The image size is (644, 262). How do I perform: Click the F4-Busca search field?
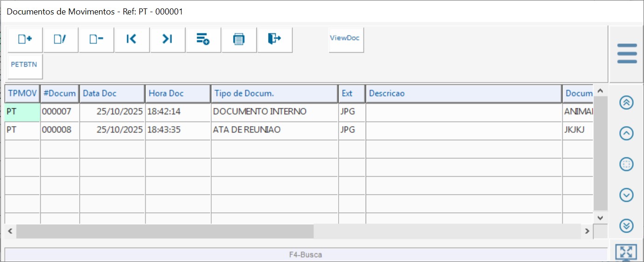point(305,255)
